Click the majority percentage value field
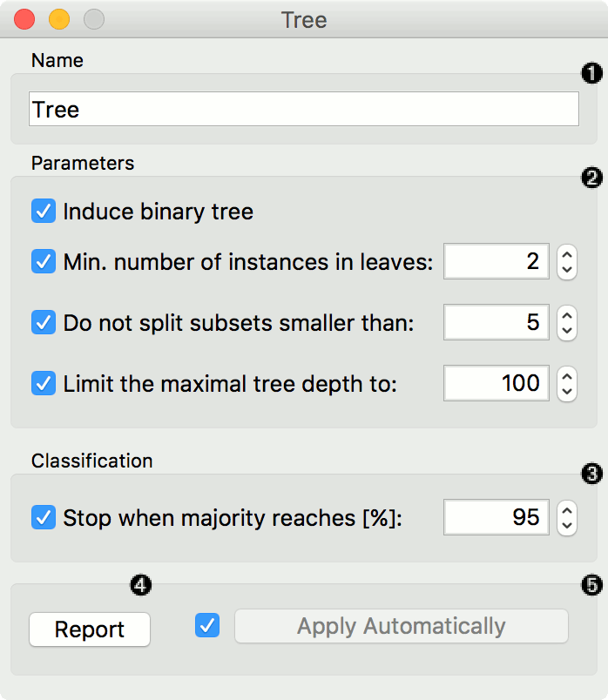The height and width of the screenshot is (700, 608). click(x=497, y=518)
